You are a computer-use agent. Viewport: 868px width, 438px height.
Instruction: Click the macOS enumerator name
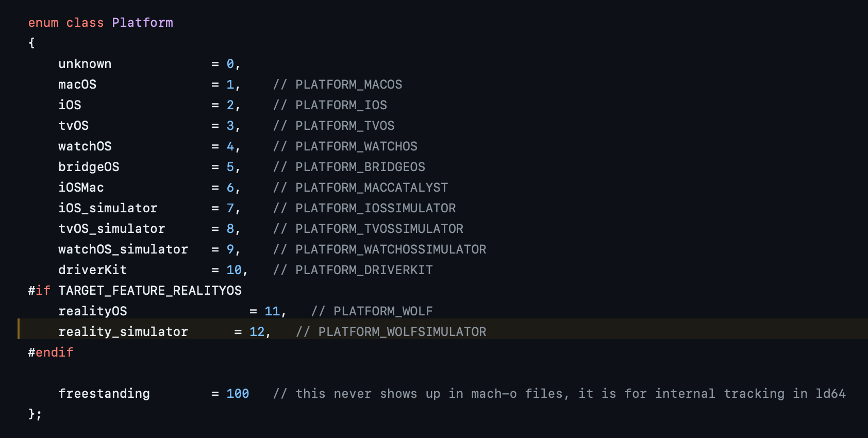coord(77,85)
